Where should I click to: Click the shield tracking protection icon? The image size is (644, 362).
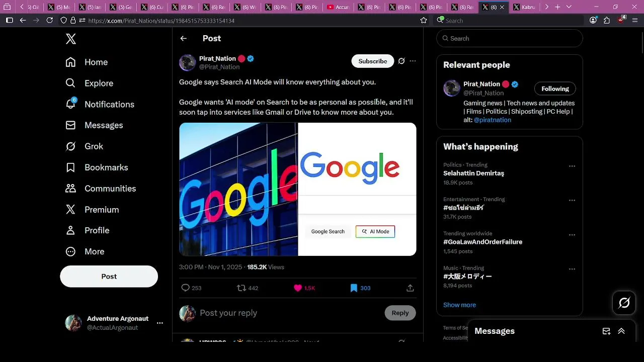click(x=64, y=21)
